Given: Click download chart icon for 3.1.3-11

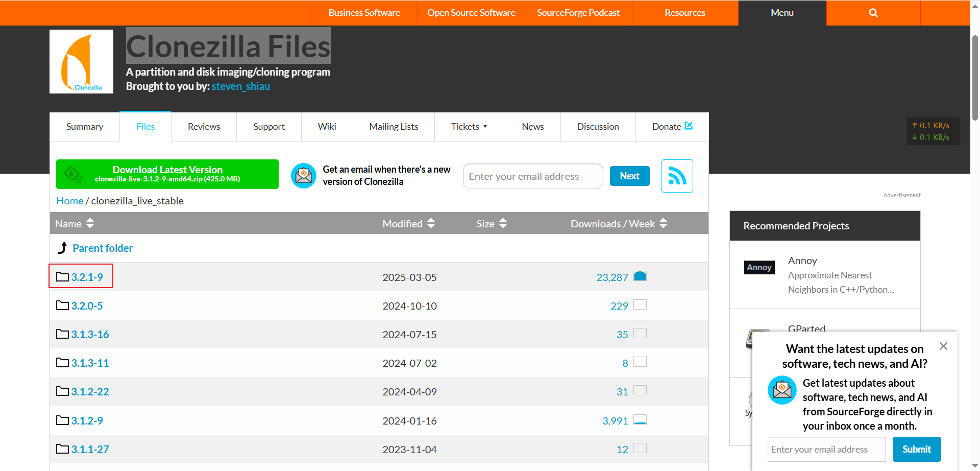Looking at the screenshot, I should click(640, 362).
